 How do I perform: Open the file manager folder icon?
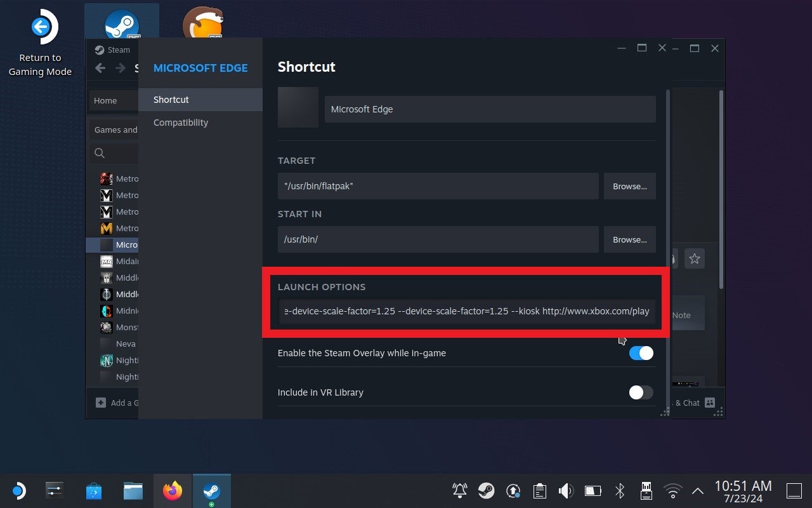[x=133, y=490]
